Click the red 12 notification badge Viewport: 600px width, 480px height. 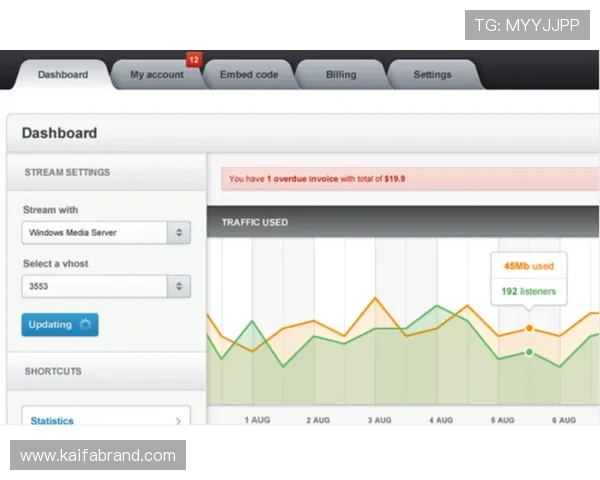193,61
